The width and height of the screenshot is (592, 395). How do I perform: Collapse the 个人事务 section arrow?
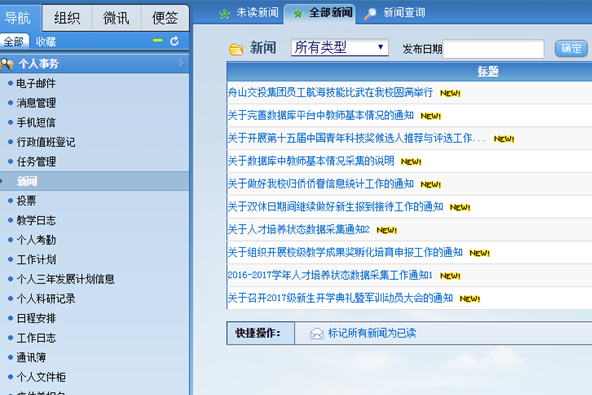[182, 63]
